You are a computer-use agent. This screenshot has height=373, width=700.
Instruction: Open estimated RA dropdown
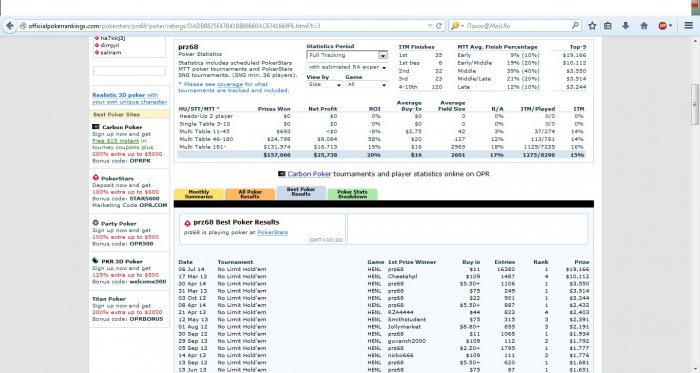tap(347, 67)
